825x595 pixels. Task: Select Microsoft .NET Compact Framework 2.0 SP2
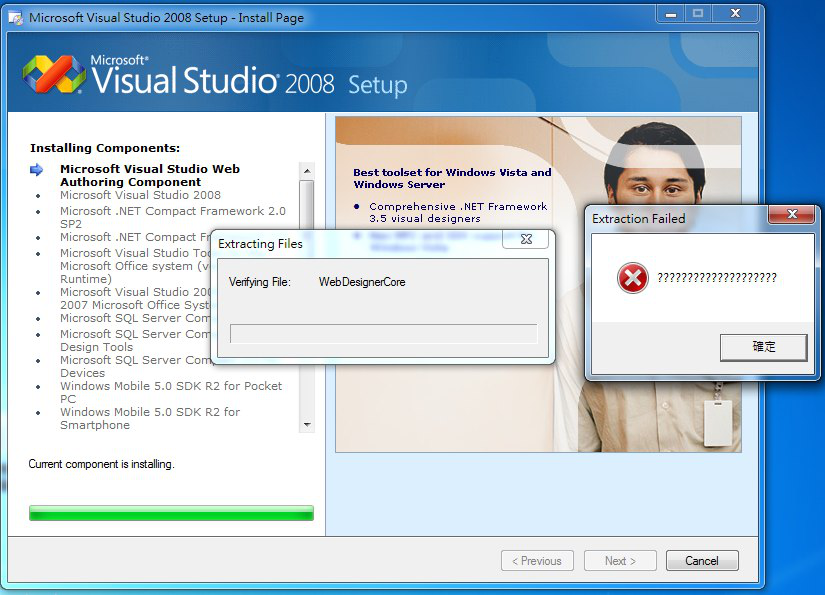[173, 217]
